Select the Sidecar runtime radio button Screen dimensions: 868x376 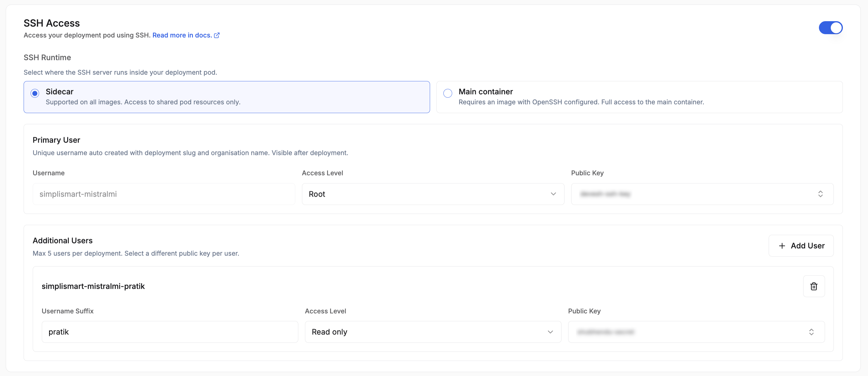[x=35, y=93]
